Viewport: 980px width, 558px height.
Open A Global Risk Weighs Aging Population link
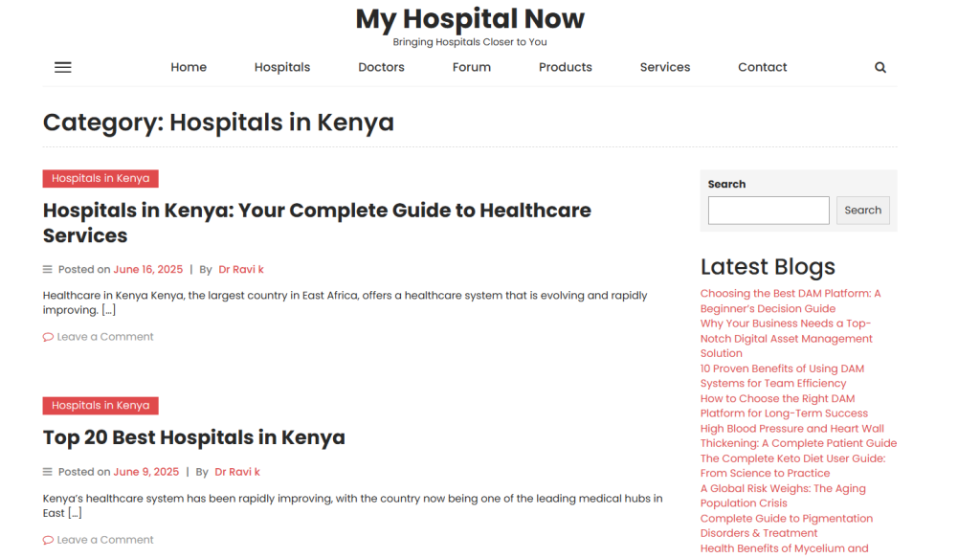(x=783, y=496)
